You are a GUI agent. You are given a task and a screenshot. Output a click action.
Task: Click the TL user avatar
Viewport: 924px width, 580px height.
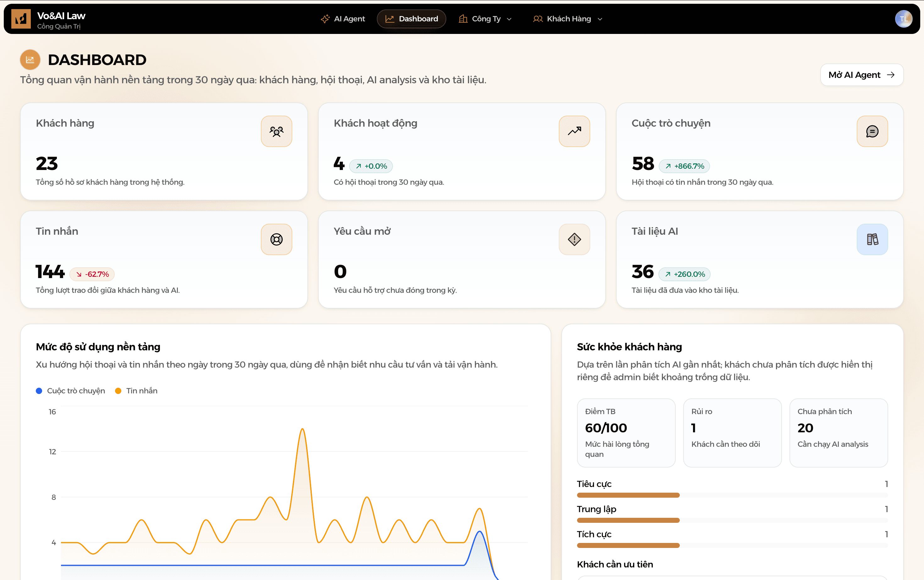click(904, 19)
